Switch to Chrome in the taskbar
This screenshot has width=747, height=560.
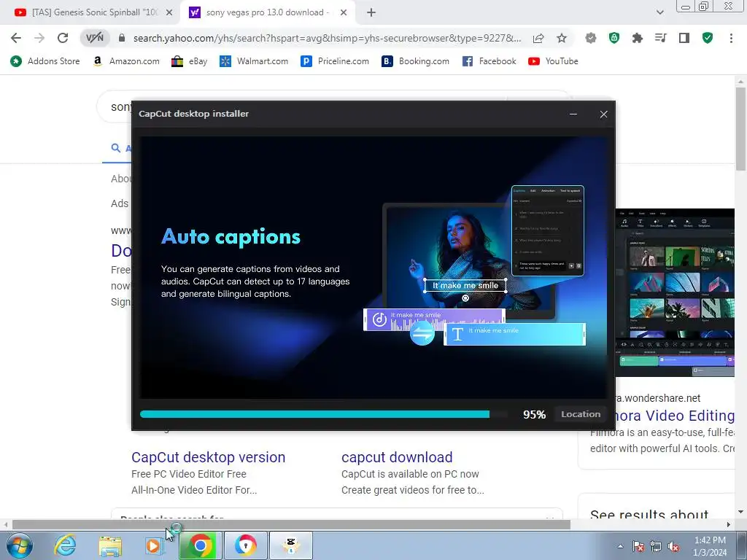[200, 545]
